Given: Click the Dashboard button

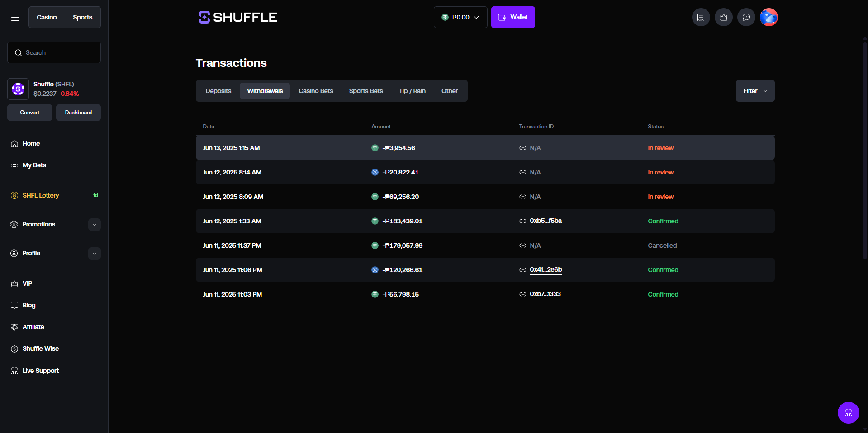Looking at the screenshot, I should (78, 113).
